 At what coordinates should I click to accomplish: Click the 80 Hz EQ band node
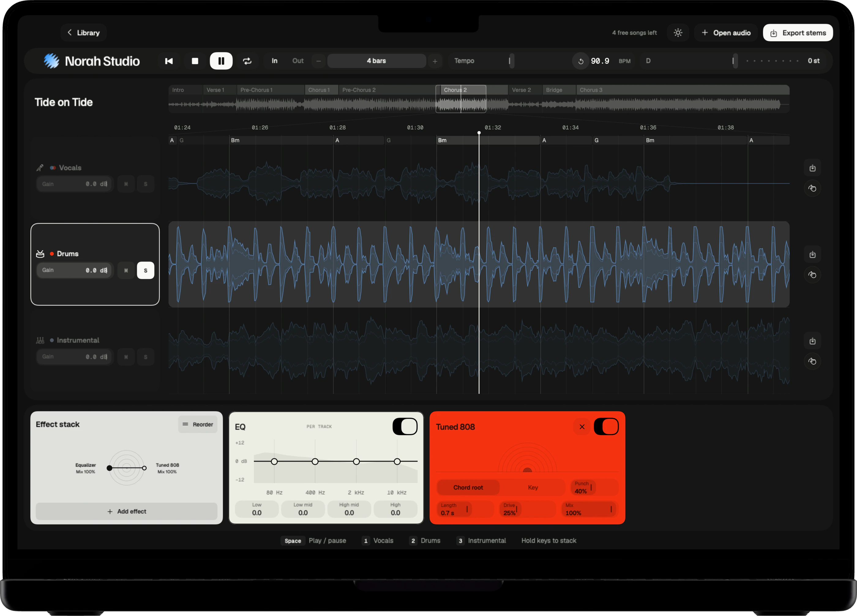274,461
